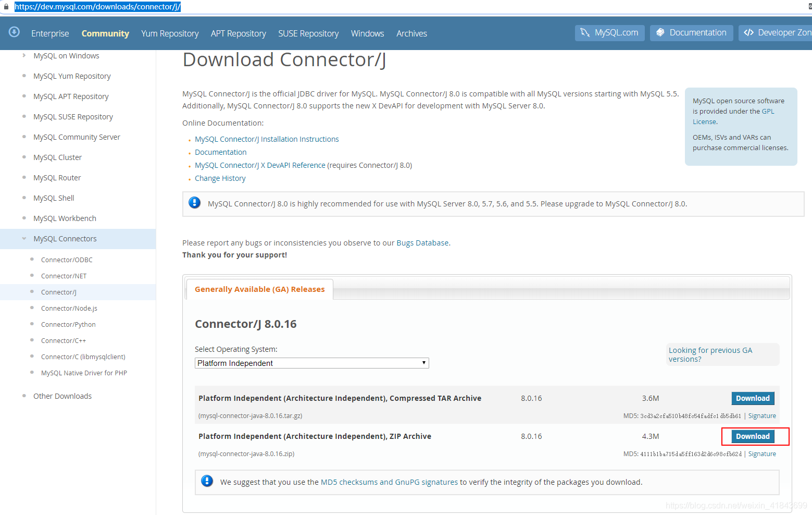Open Connector/NET in sidebar
Viewport: 812px width, 515px height.
(64, 276)
